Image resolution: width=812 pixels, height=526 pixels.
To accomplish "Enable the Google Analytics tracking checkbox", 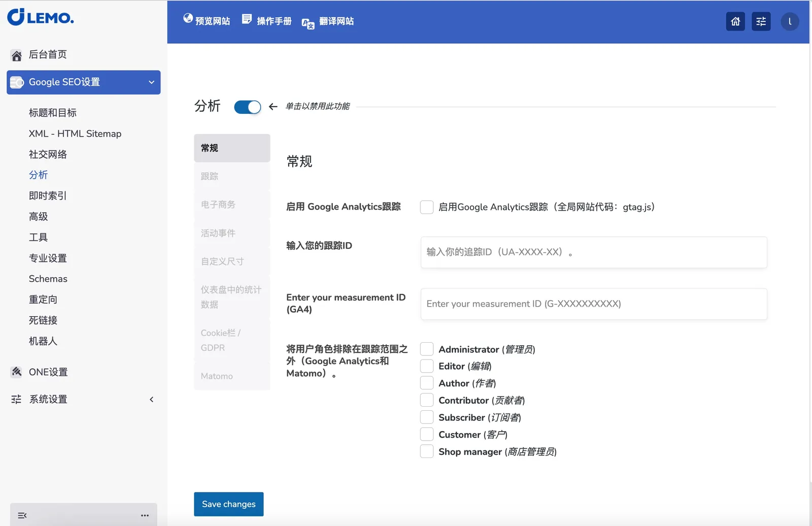I will point(427,207).
